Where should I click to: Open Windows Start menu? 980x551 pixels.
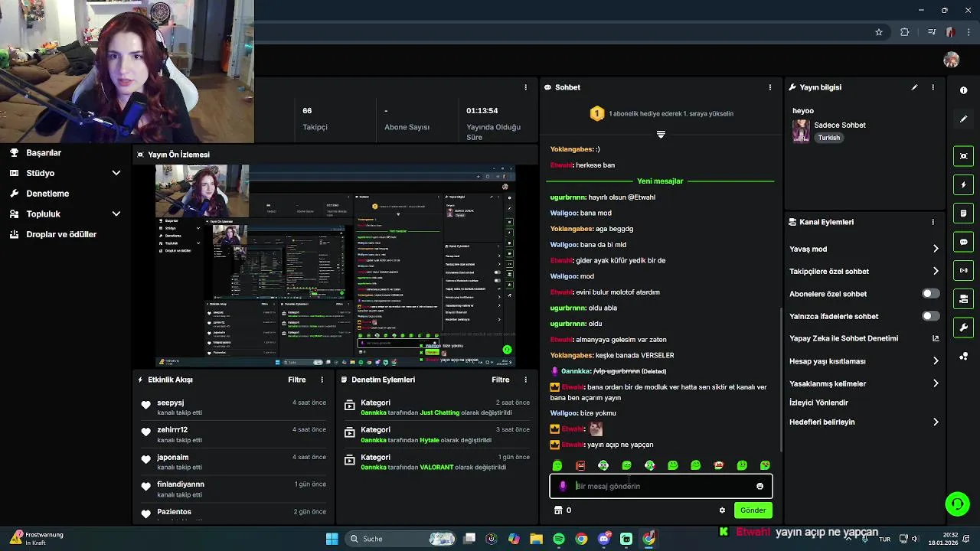coord(332,539)
